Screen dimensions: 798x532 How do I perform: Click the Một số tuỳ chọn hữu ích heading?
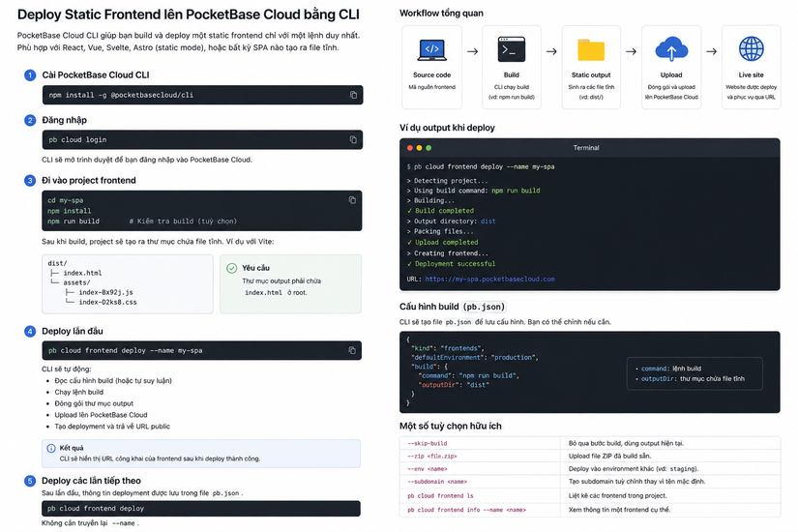point(451,427)
